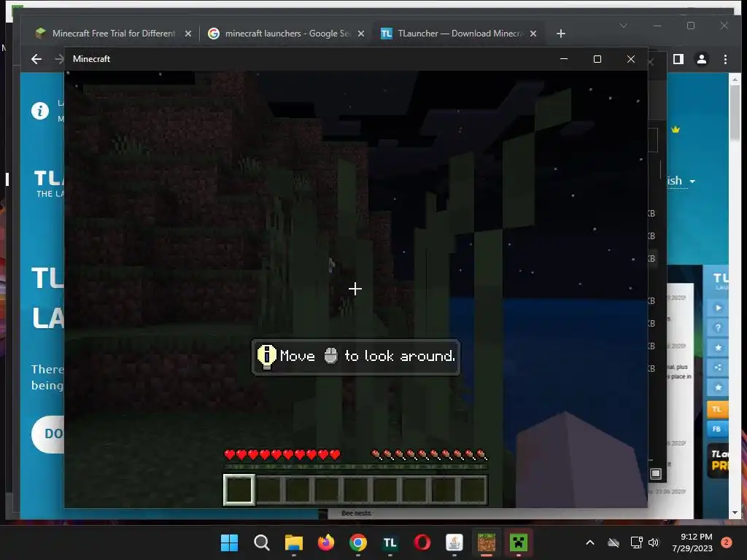Switch to TLauncher Download Minecraft tab
The image size is (747, 560).
459,34
